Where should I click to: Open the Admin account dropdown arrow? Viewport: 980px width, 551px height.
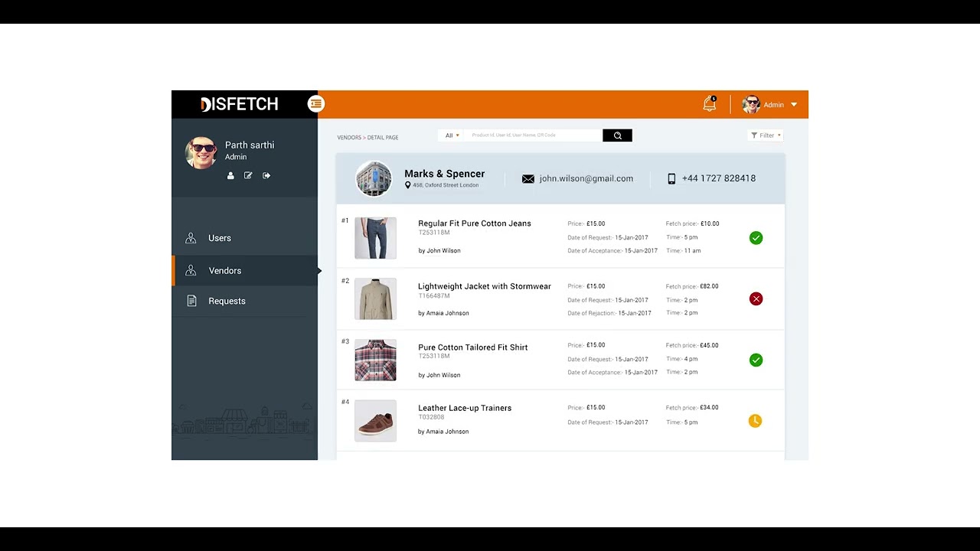coord(794,104)
